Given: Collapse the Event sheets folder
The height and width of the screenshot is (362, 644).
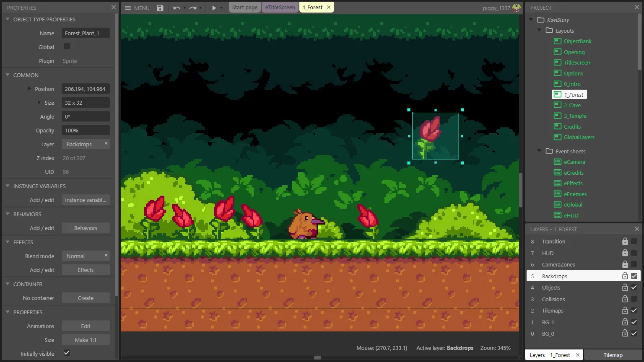Looking at the screenshot, I should click(540, 151).
